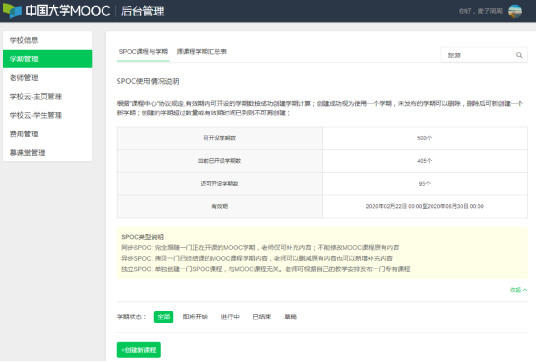Click the 有效期 table cell
This screenshot has width=536, height=362.
click(x=219, y=206)
